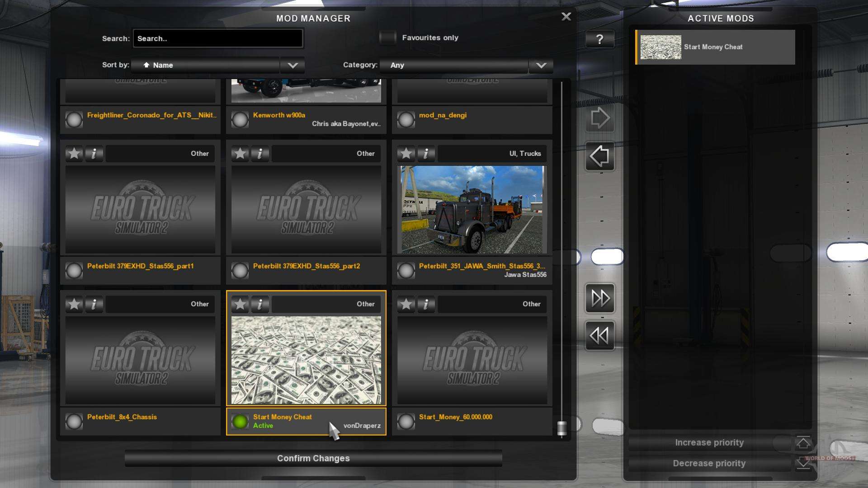Favourite the Start_Money_60.000.000 mod star
This screenshot has height=488, width=868.
(x=406, y=304)
